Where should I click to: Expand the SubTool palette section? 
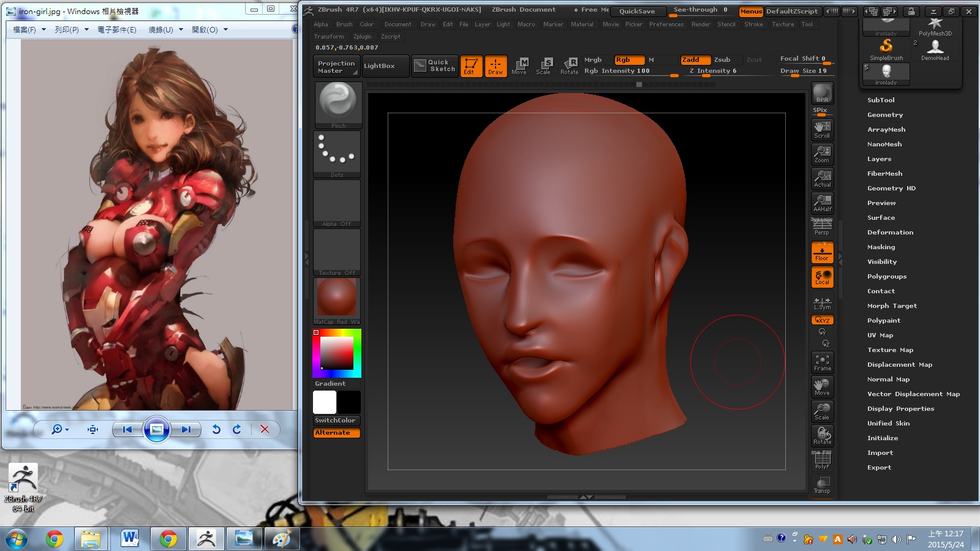[x=881, y=100]
